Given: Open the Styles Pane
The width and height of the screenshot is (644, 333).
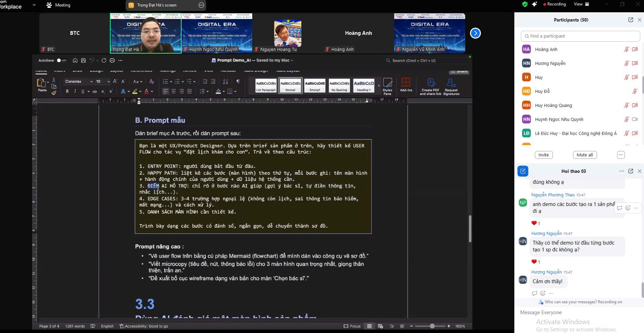Looking at the screenshot, I should pos(387,86).
